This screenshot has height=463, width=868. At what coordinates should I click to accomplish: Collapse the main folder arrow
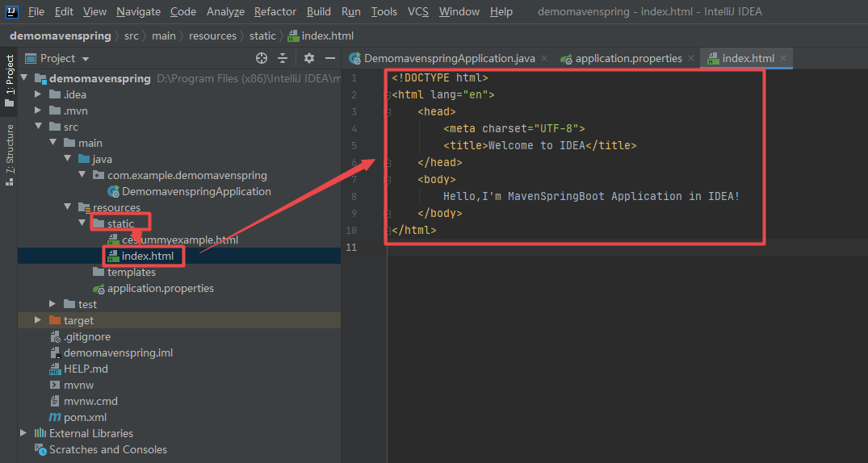click(x=53, y=143)
